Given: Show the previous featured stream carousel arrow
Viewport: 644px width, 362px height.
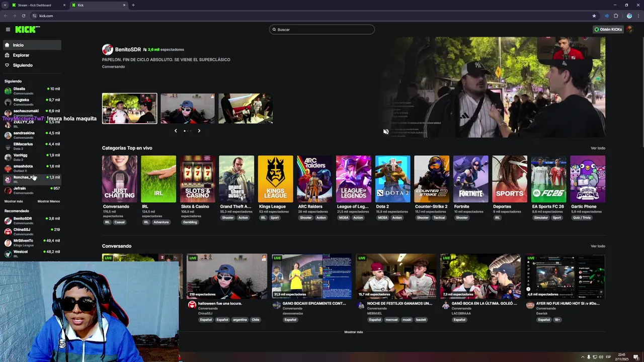Looking at the screenshot, I should (176, 131).
